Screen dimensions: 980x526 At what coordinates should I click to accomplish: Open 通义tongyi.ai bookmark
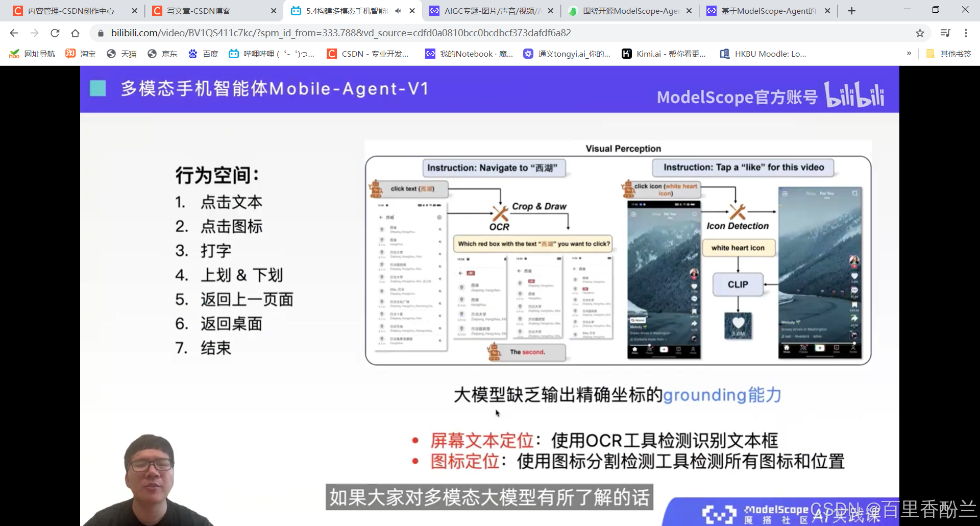click(x=567, y=54)
